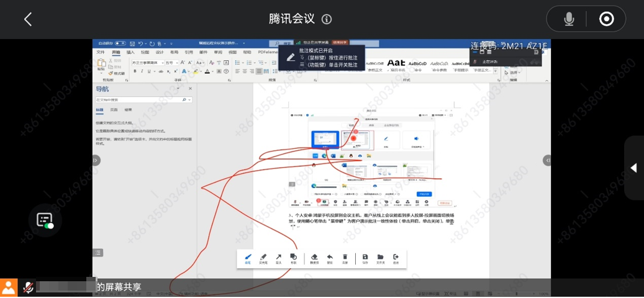Screen dimensions: 644x298
Task: Select the highlighter tool in annotation toolbar
Action: click(263, 258)
